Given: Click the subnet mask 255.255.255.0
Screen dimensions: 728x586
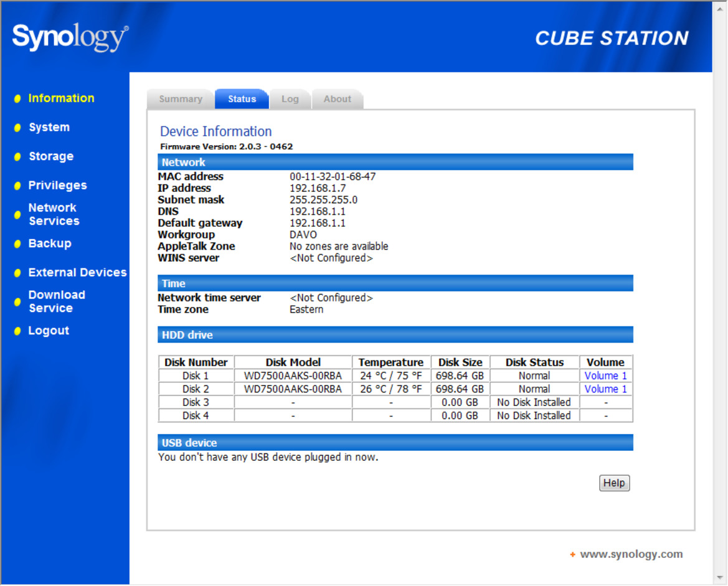Looking at the screenshot, I should click(x=324, y=200).
